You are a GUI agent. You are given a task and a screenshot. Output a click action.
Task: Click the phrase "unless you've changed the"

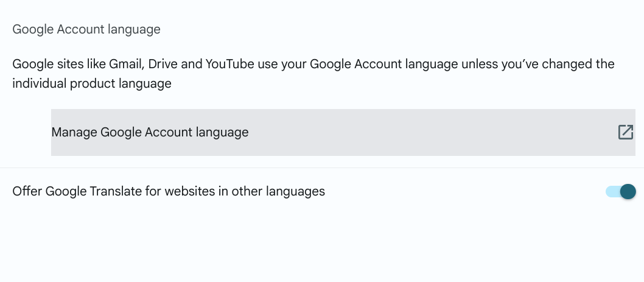[x=537, y=64]
